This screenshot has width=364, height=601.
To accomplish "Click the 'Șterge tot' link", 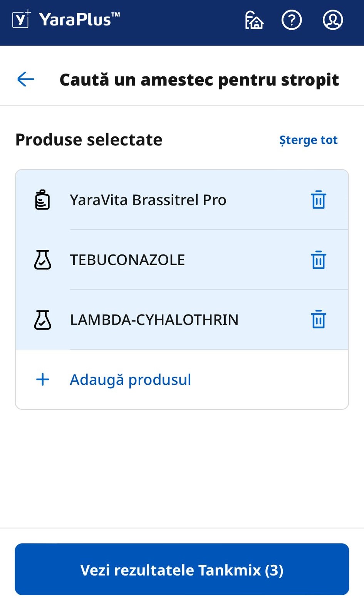I will click(308, 140).
